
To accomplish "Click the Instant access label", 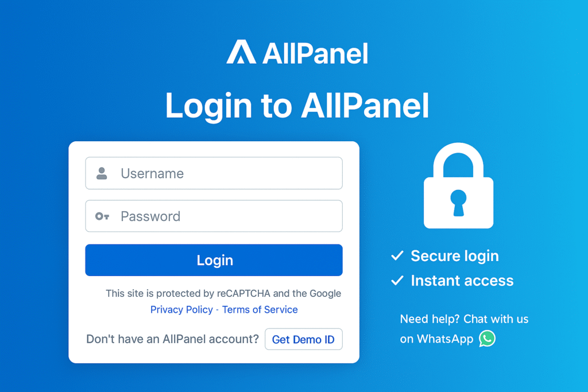I will coord(462,281).
